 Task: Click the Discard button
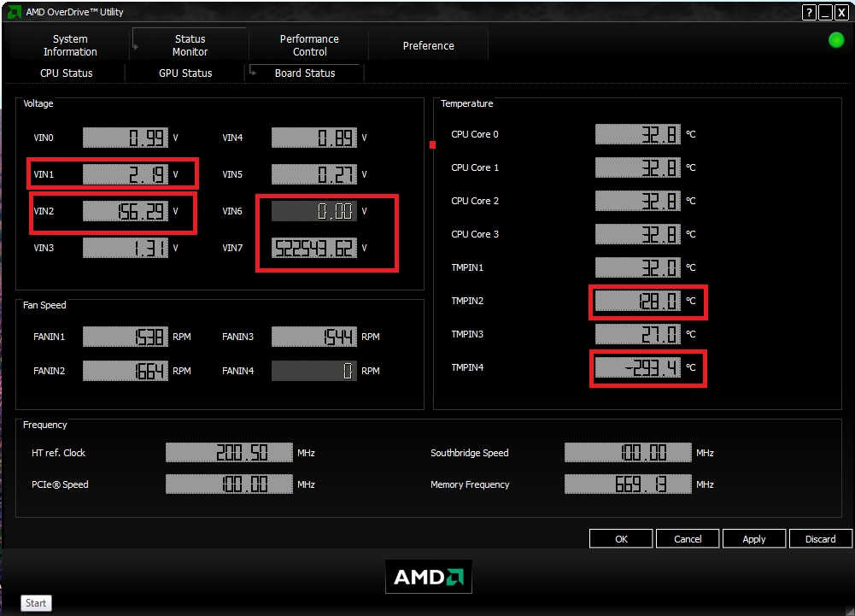coord(821,538)
